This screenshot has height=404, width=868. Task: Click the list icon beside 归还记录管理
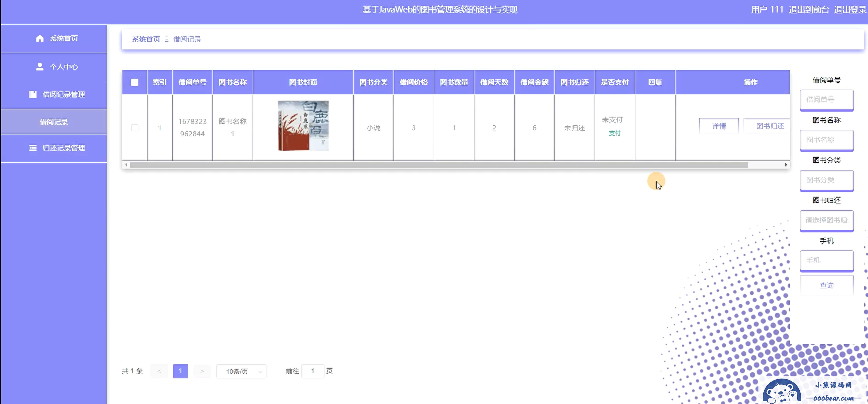(x=33, y=148)
